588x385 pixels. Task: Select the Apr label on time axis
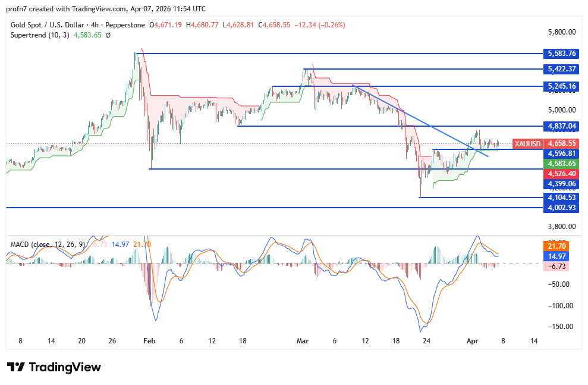(x=473, y=341)
